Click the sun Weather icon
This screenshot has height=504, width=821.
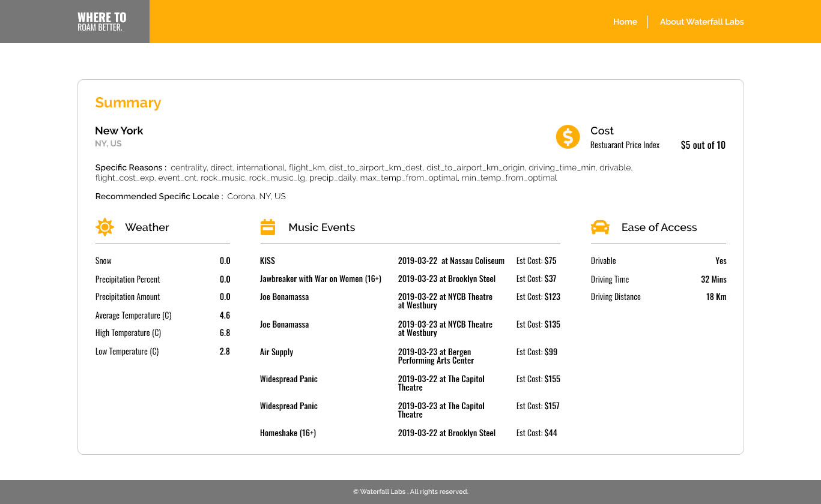pos(105,227)
